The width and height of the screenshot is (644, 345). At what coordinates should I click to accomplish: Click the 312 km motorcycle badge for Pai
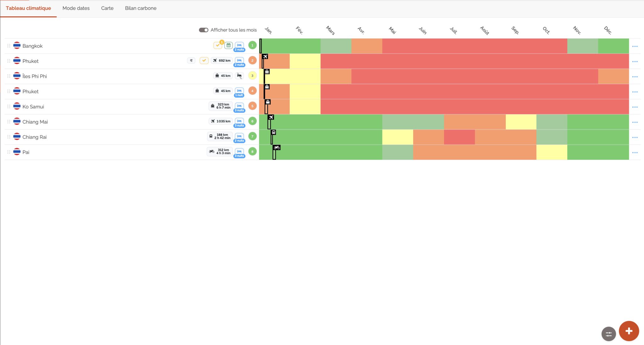point(220,151)
